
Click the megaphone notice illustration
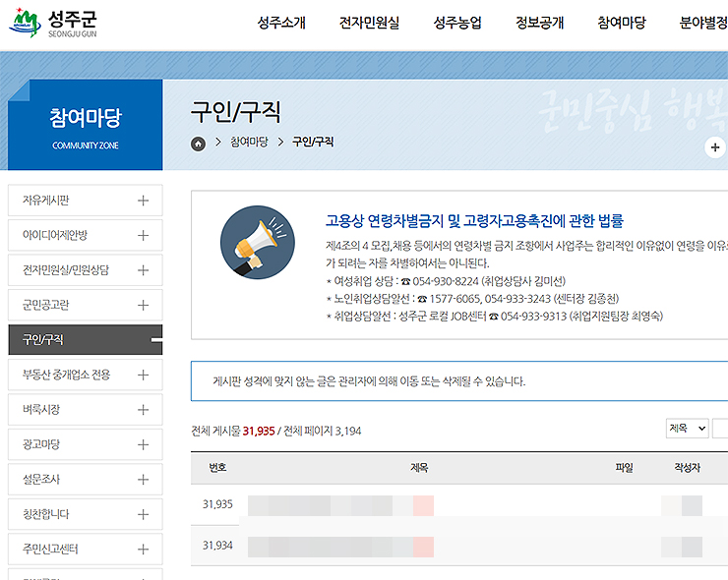click(x=257, y=242)
